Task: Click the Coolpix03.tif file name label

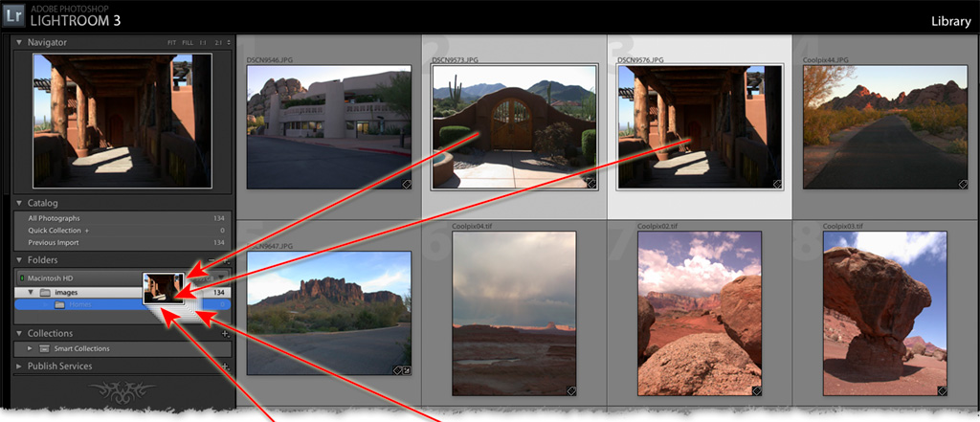Action: [844, 226]
